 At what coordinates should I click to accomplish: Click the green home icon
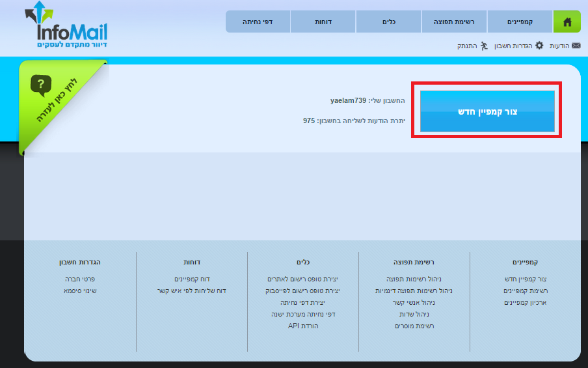pyautogui.click(x=567, y=21)
